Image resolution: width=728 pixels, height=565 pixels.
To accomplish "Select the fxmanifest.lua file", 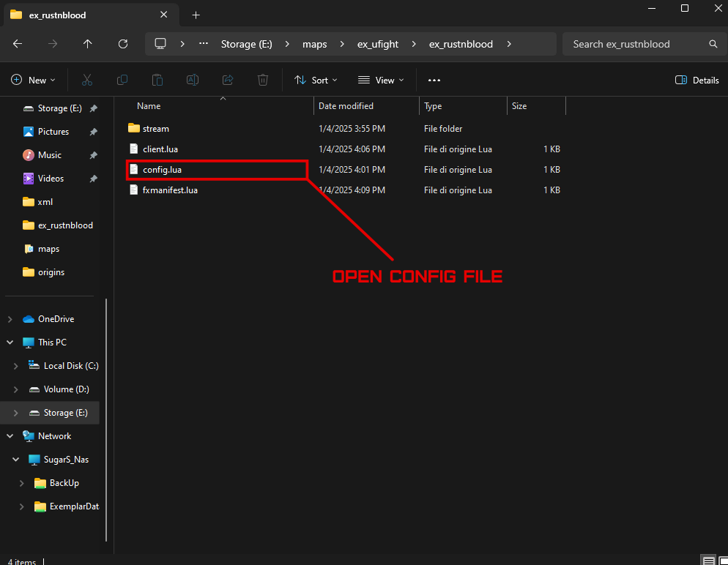I will pyautogui.click(x=163, y=190).
